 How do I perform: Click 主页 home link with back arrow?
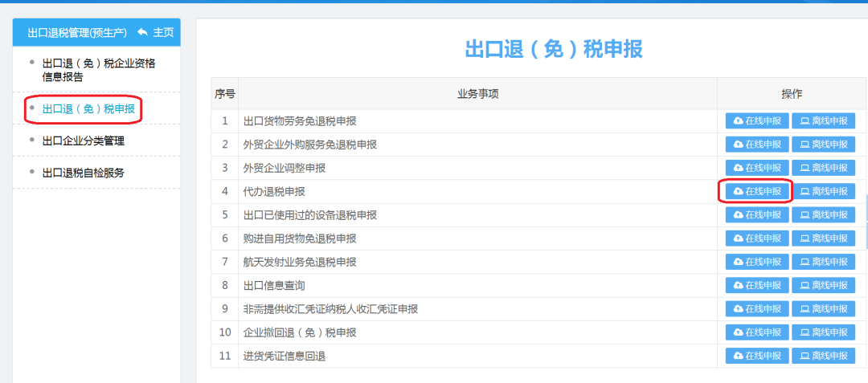(x=156, y=33)
